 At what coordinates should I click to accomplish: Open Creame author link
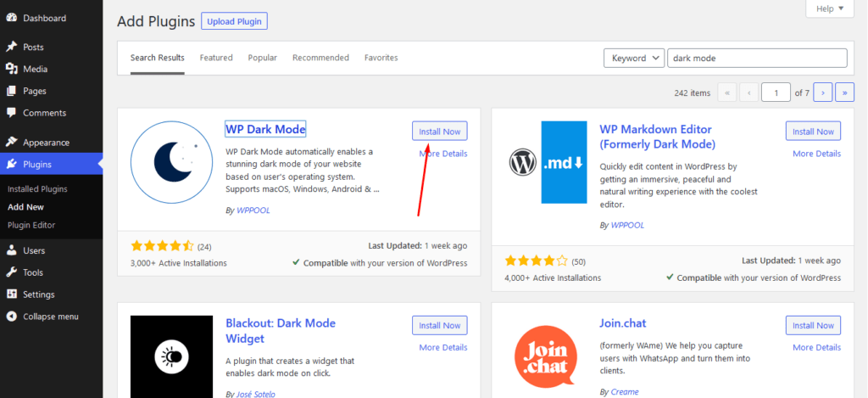click(625, 392)
